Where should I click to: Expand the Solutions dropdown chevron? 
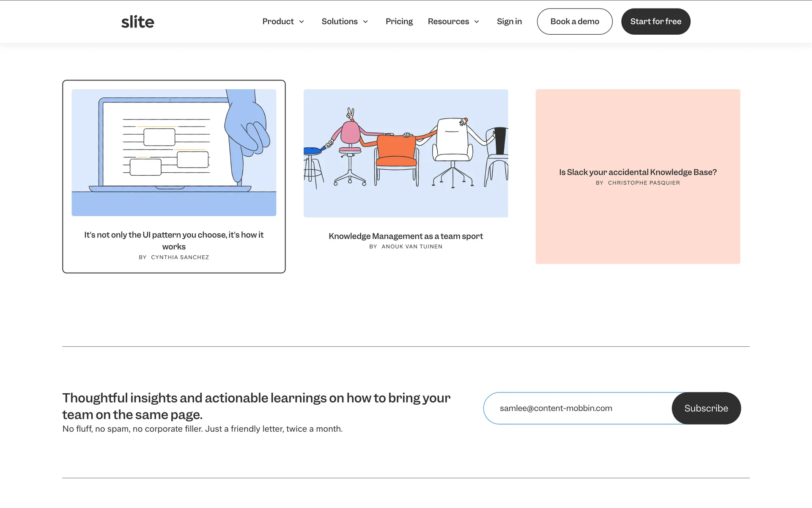[x=365, y=22]
